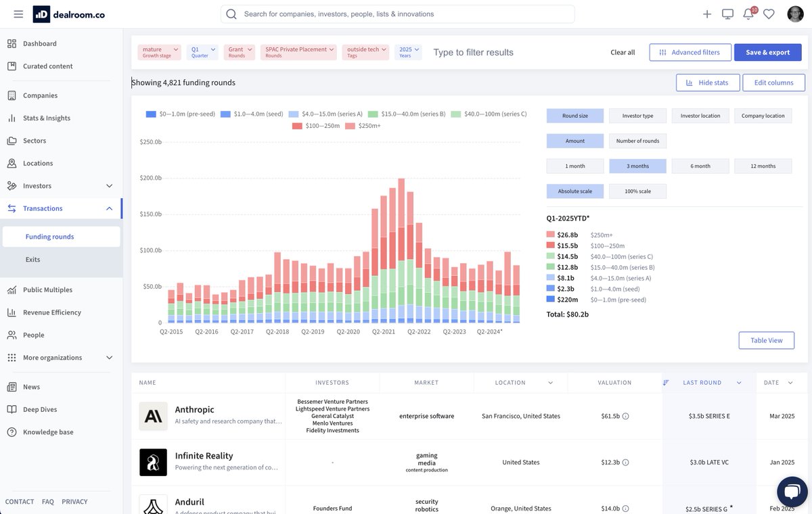Open SPAC Private Placement filter dropdown

coord(298,52)
